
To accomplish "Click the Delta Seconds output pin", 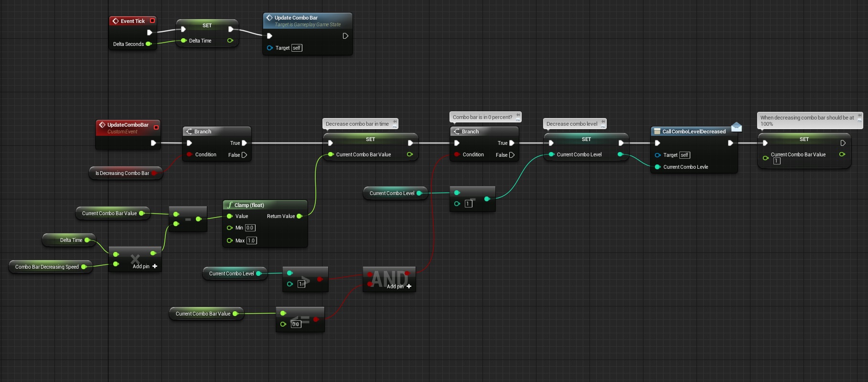I will [149, 44].
